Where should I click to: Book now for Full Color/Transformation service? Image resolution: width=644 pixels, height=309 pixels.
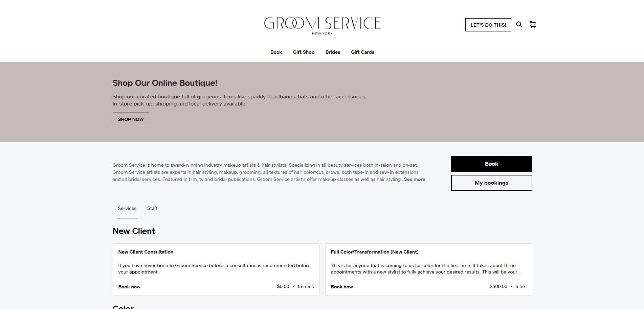tap(342, 286)
